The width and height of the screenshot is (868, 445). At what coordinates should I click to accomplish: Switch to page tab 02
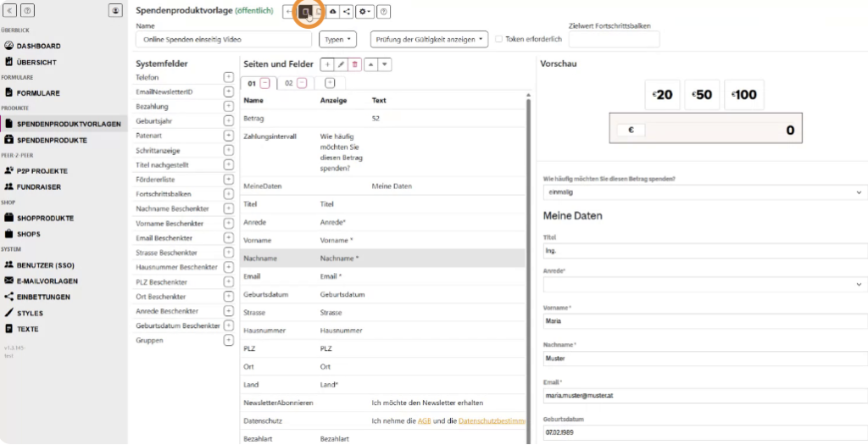[288, 84]
